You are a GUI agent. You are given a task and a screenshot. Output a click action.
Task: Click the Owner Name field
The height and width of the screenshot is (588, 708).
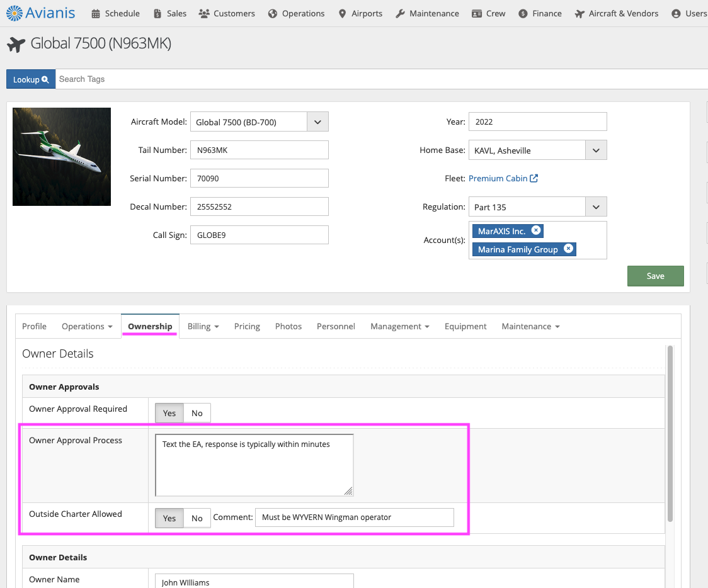pyautogui.click(x=254, y=581)
